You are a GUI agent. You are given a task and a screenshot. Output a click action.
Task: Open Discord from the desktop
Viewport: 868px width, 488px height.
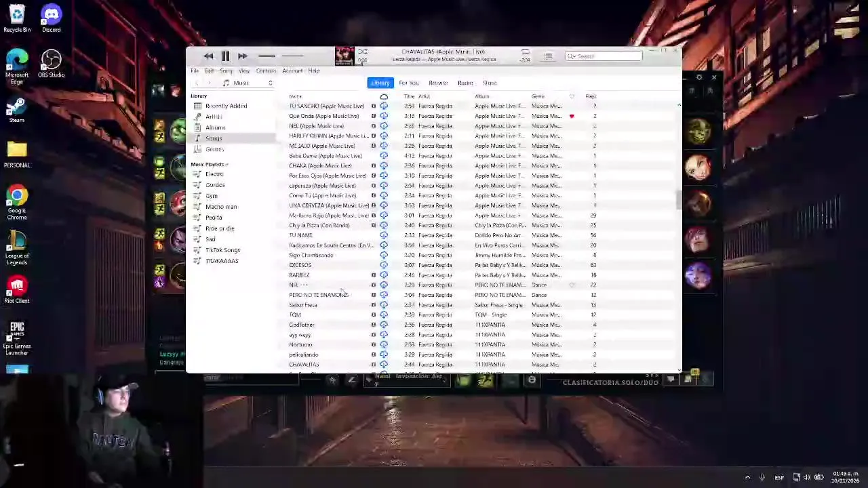click(51, 18)
